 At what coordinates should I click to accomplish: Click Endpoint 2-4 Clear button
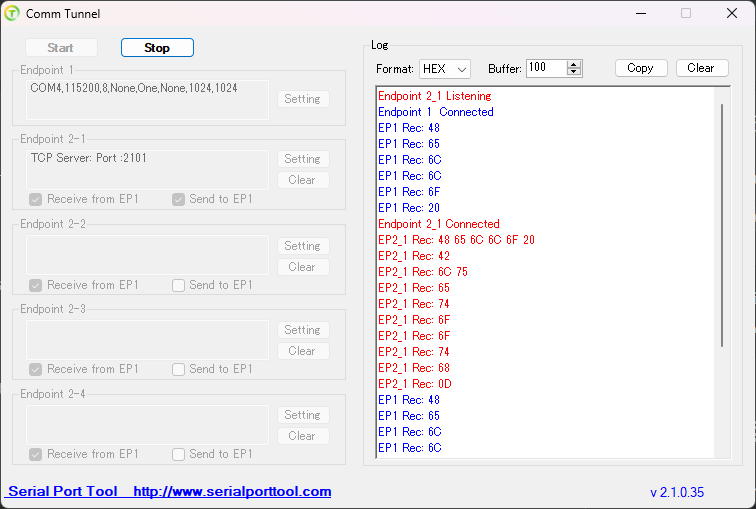point(303,436)
